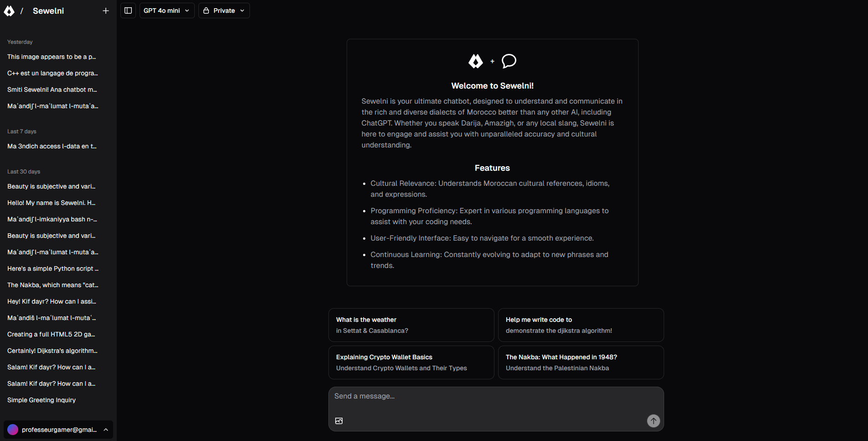Expand the professeurgamer account menu chevron

[106, 430]
